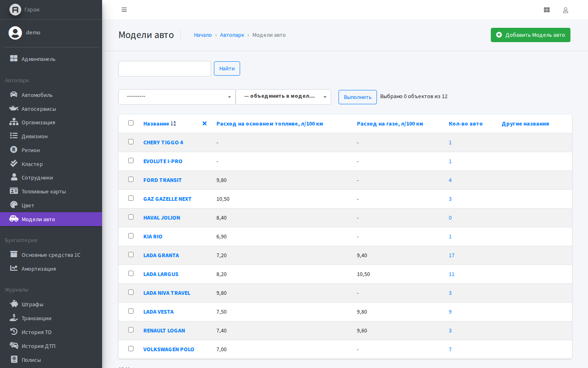Image resolution: width=588 pixels, height=368 pixels.
Task: Click the Админпанель dashboard icon
Action: point(14,58)
